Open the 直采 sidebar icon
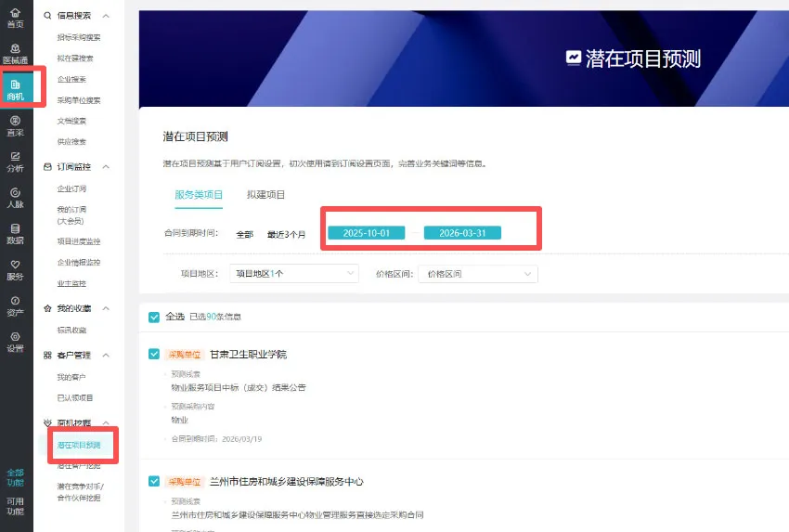Screen dimensions: 789x532 tap(15, 126)
